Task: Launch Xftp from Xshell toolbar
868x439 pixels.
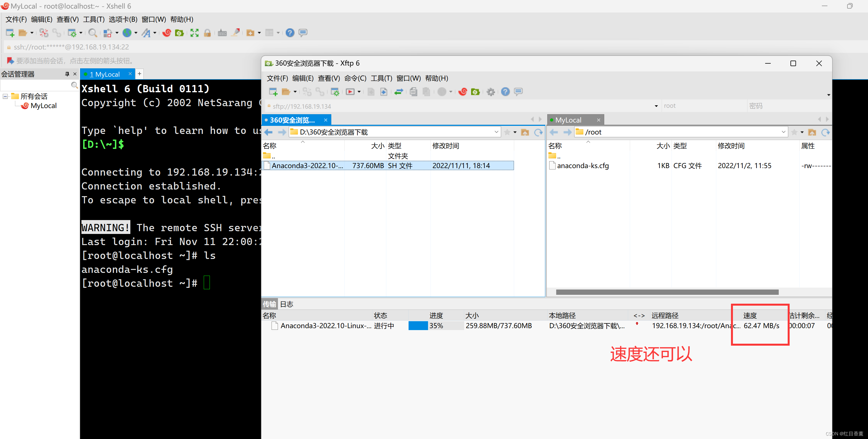Action: (179, 33)
